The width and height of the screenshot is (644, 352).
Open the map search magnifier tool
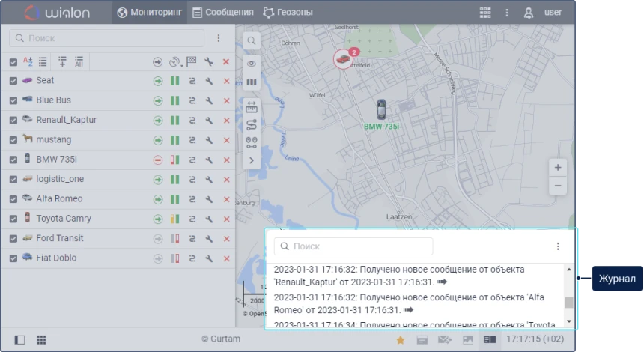click(252, 40)
